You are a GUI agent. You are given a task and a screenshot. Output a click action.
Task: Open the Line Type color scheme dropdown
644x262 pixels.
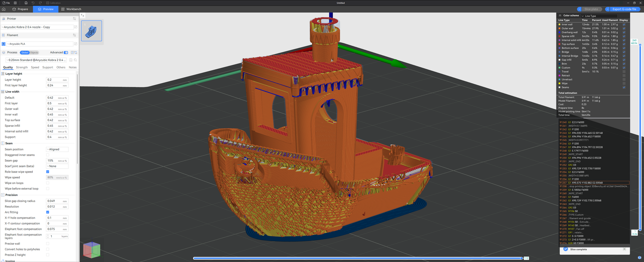(x=599, y=16)
